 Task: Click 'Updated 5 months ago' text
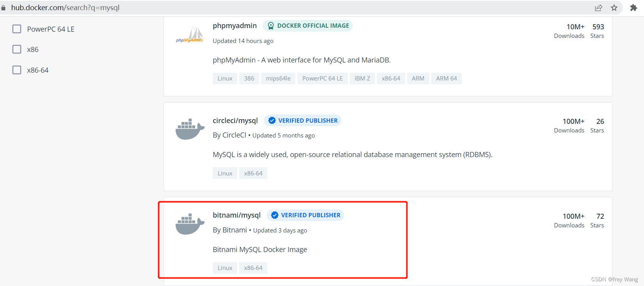[x=284, y=136]
